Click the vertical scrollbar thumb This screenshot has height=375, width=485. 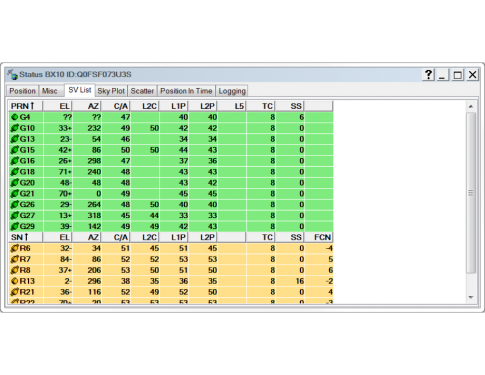(471, 193)
